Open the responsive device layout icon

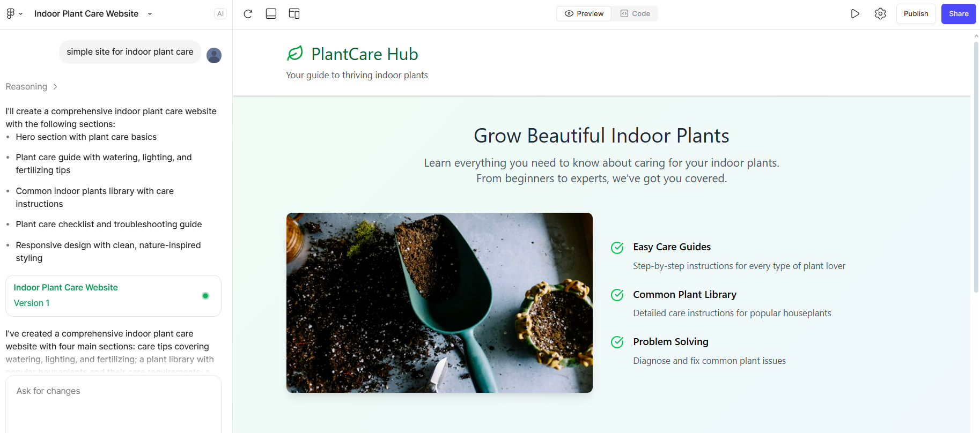[294, 14]
